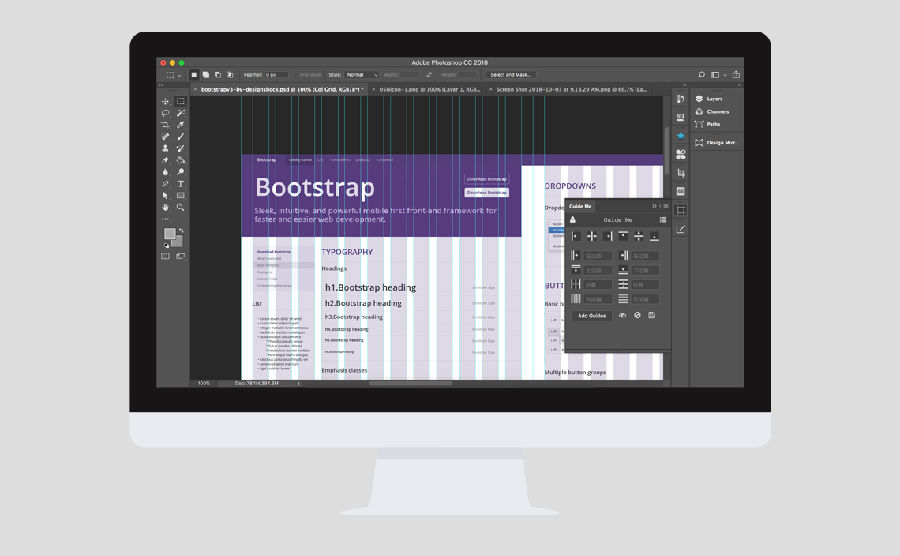Select the Hand tool
The image size is (900, 556).
click(x=166, y=208)
